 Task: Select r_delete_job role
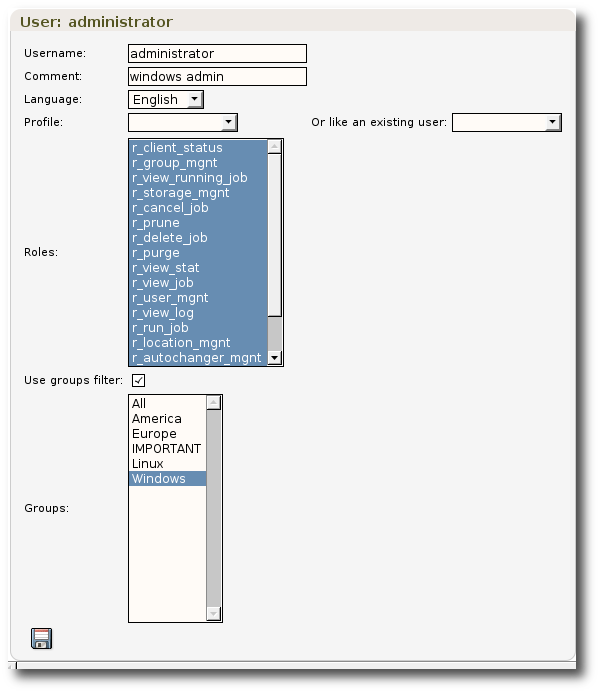pyautogui.click(x=198, y=238)
